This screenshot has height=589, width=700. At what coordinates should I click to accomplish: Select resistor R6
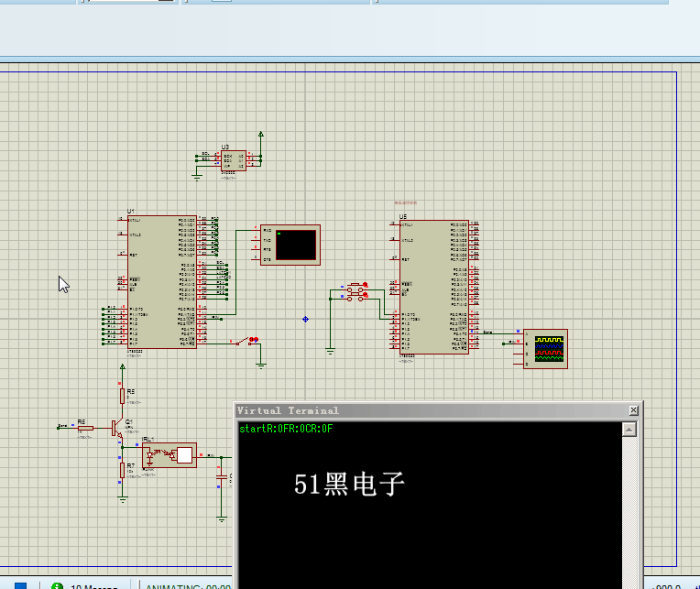tap(86, 428)
